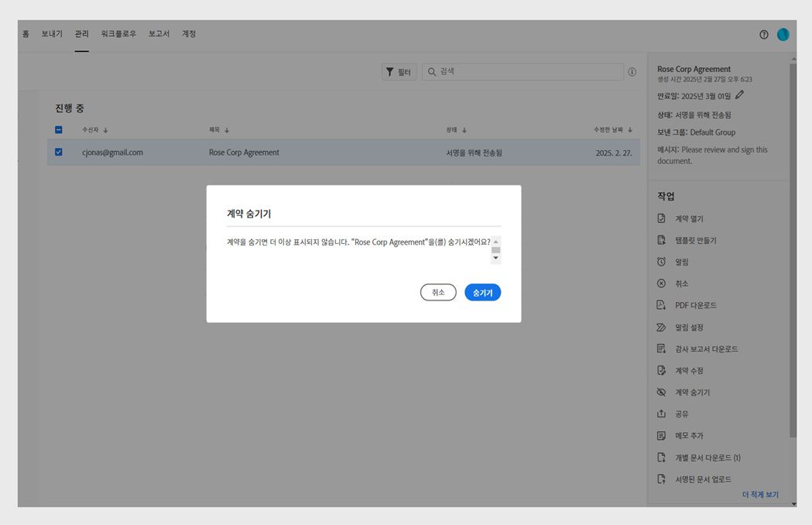Select the 템플릿 만들기 (create template) icon
The image size is (812, 525).
click(663, 240)
